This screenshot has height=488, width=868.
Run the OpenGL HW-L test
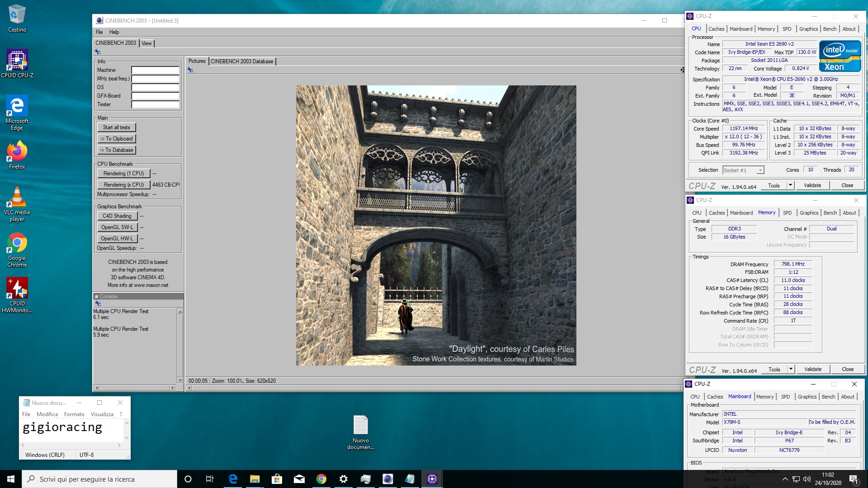point(117,239)
